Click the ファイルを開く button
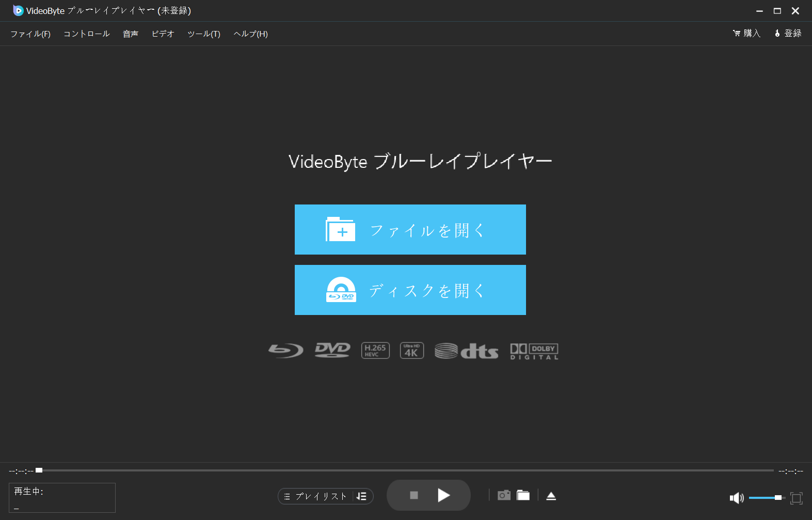 (410, 230)
